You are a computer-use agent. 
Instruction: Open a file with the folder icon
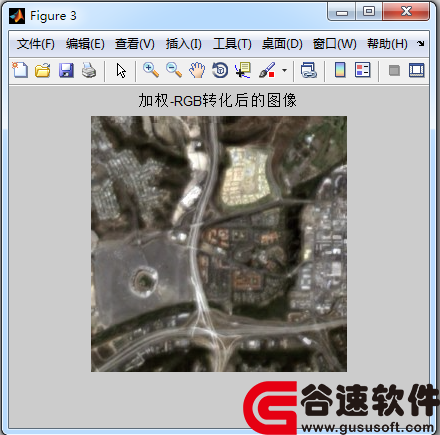click(x=43, y=70)
